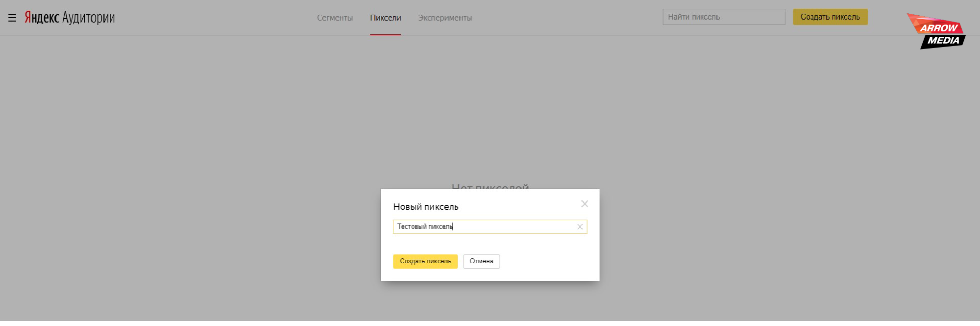Clear the pixel name with the X icon
This screenshot has height=326, width=980.
(x=580, y=227)
